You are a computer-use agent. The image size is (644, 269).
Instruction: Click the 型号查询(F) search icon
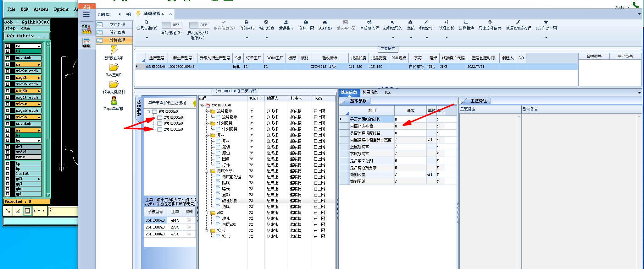click(x=147, y=22)
